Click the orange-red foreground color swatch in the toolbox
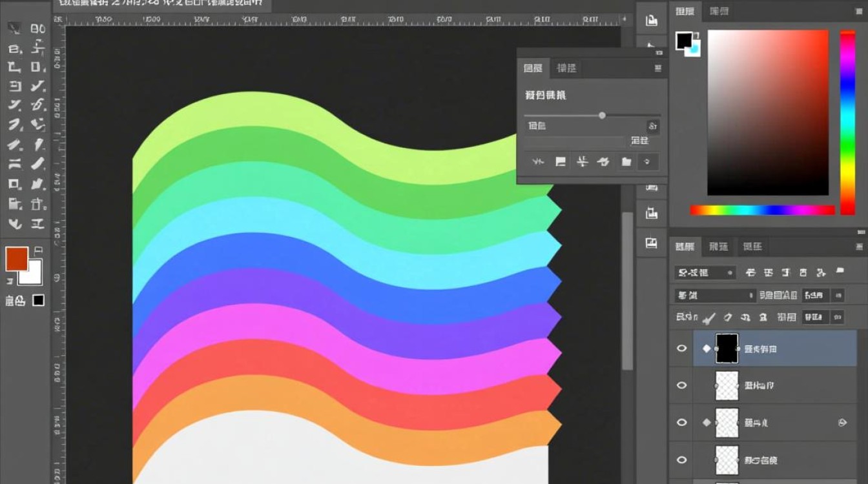This screenshot has width=868, height=484. point(16,258)
